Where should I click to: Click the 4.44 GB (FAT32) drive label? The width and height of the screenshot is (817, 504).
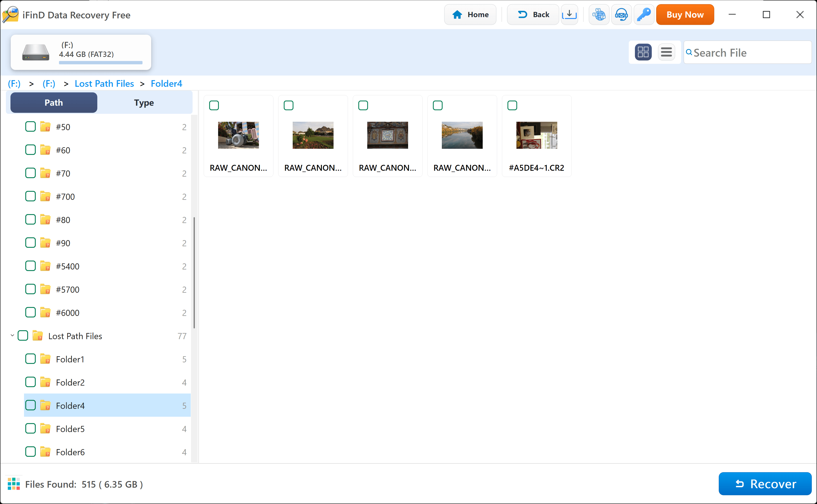[86, 54]
